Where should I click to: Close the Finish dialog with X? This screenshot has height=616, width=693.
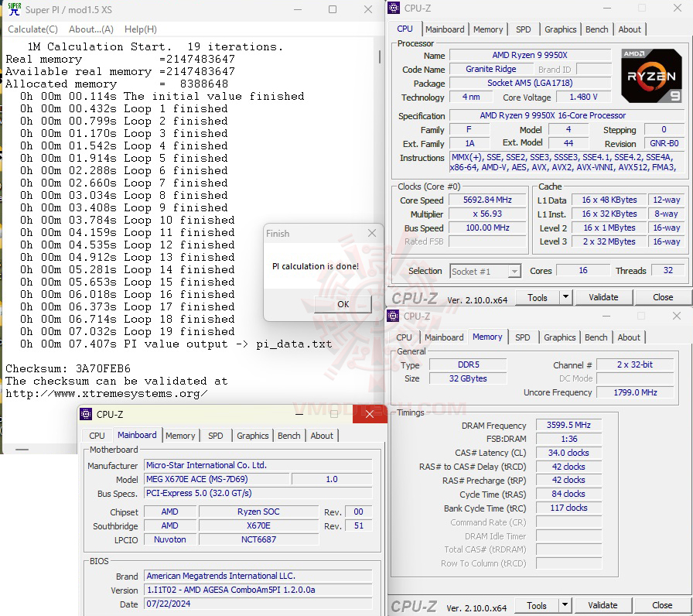pos(372,233)
